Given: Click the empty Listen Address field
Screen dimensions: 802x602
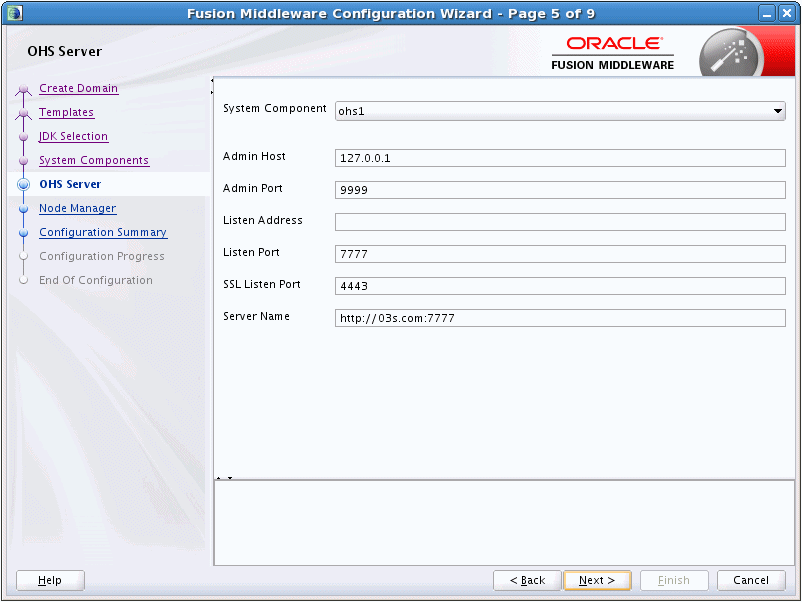Looking at the screenshot, I should pos(560,222).
